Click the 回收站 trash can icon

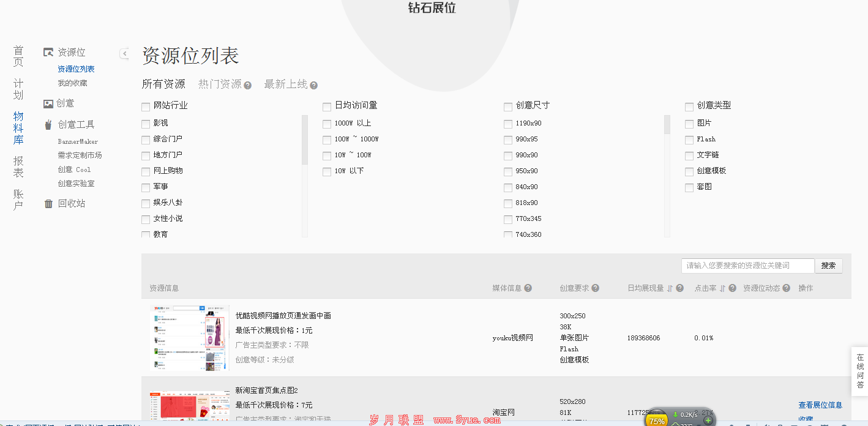click(x=48, y=204)
